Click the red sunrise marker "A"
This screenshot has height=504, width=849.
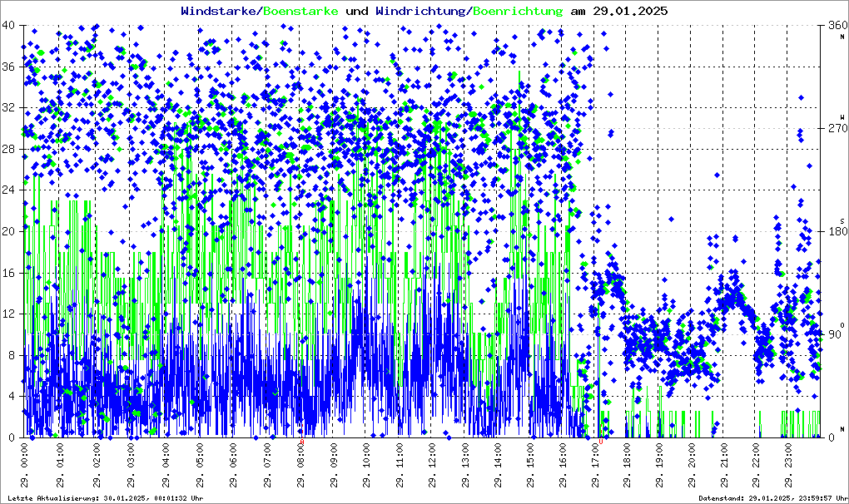click(x=302, y=442)
